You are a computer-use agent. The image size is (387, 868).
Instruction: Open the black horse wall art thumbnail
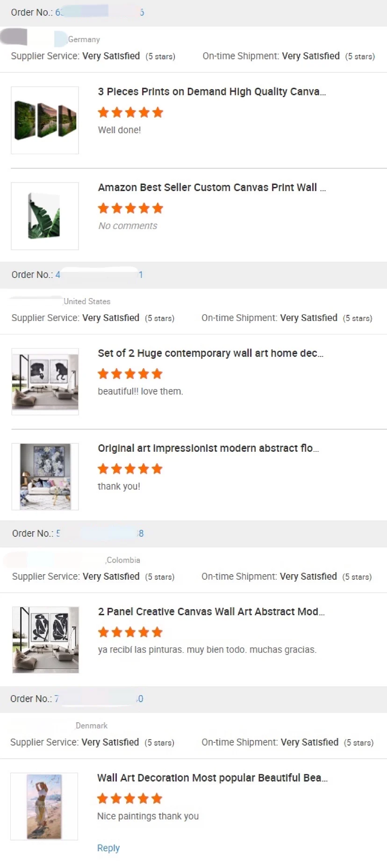coord(45,381)
